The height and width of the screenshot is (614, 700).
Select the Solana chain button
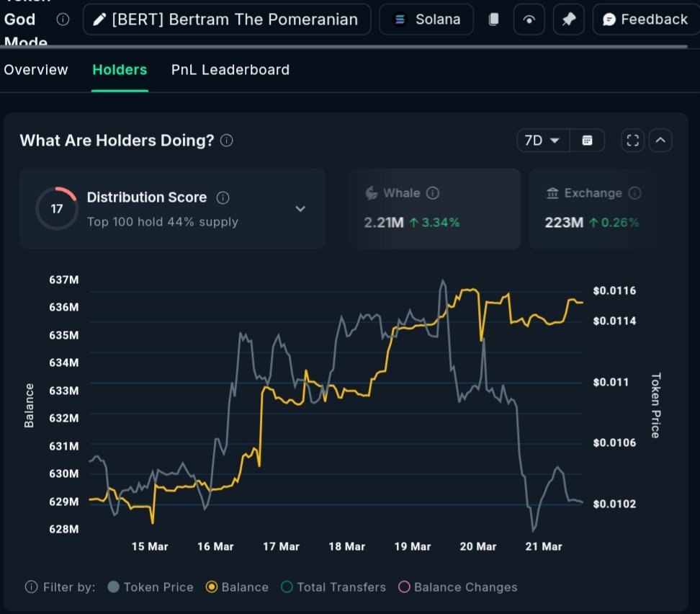click(426, 19)
